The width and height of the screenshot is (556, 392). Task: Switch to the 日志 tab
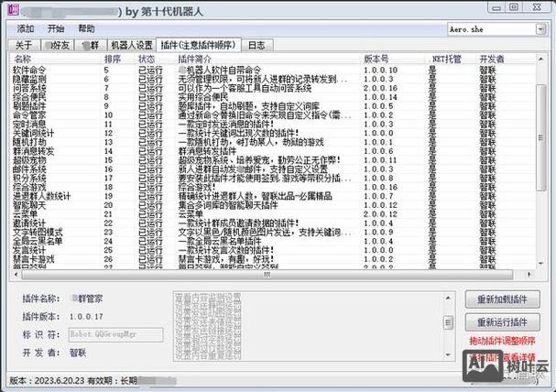[257, 46]
